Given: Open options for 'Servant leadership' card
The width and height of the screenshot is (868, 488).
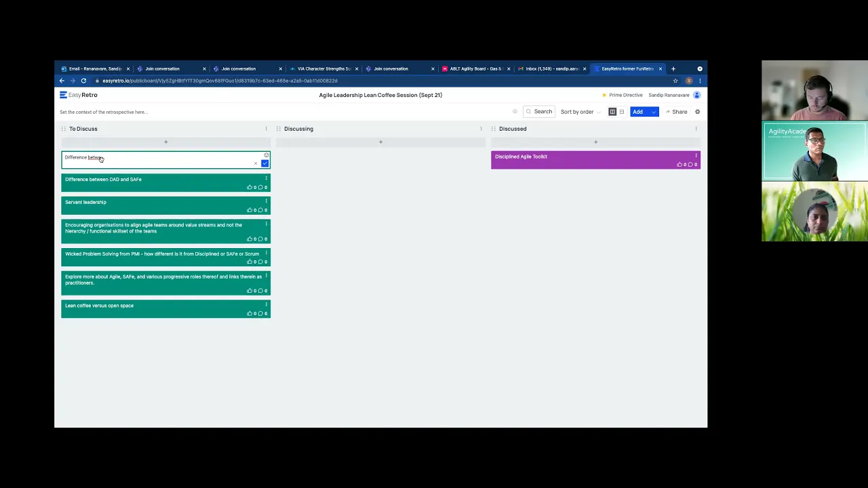Looking at the screenshot, I should pyautogui.click(x=266, y=201).
